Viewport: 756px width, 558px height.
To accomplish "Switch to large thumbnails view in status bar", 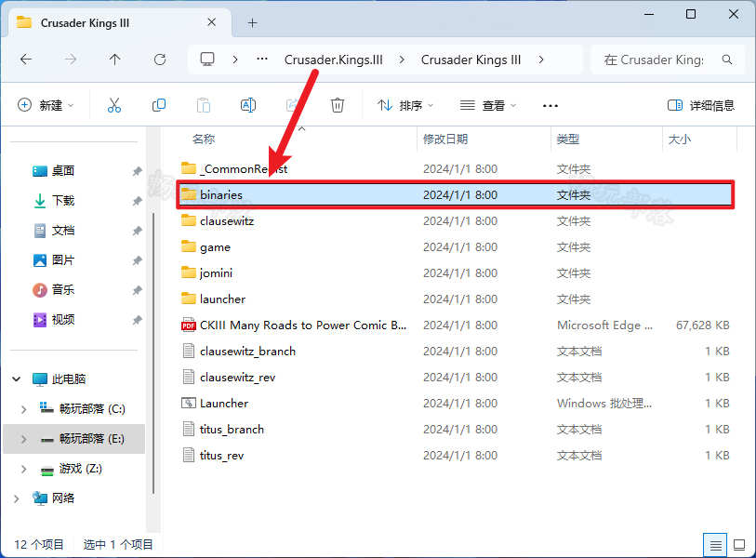I will (739, 546).
